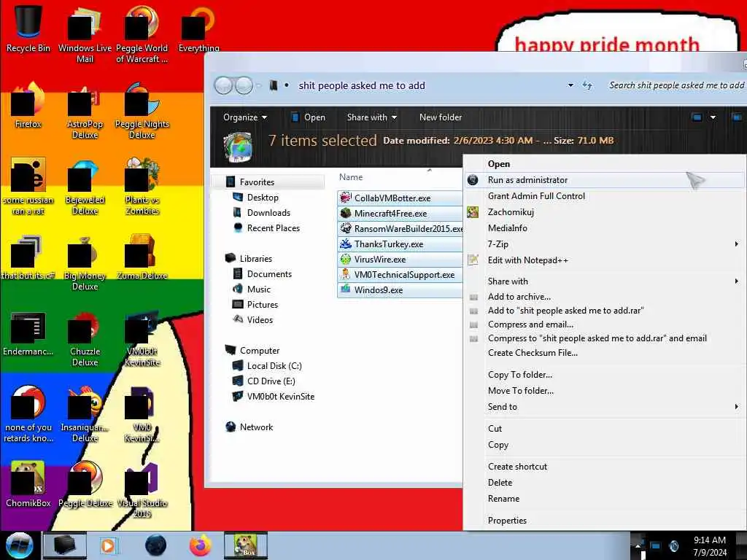The image size is (747, 560).
Task: Open AstroPop Deluxe desktop icon
Action: tap(85, 112)
